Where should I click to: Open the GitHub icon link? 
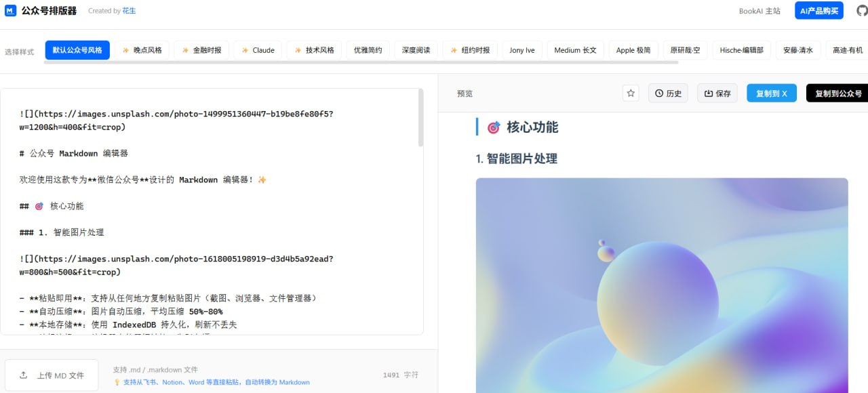click(862, 11)
